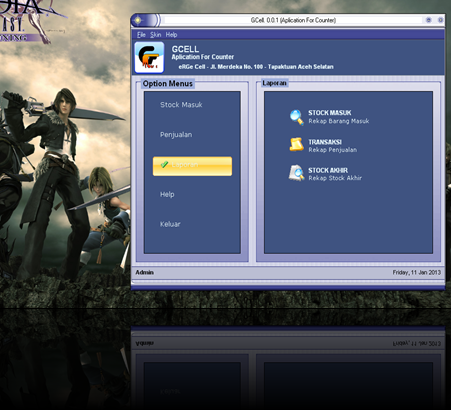Image resolution: width=451 pixels, height=410 pixels.
Task: Click the eRGe Cell address text
Action: coord(256,67)
